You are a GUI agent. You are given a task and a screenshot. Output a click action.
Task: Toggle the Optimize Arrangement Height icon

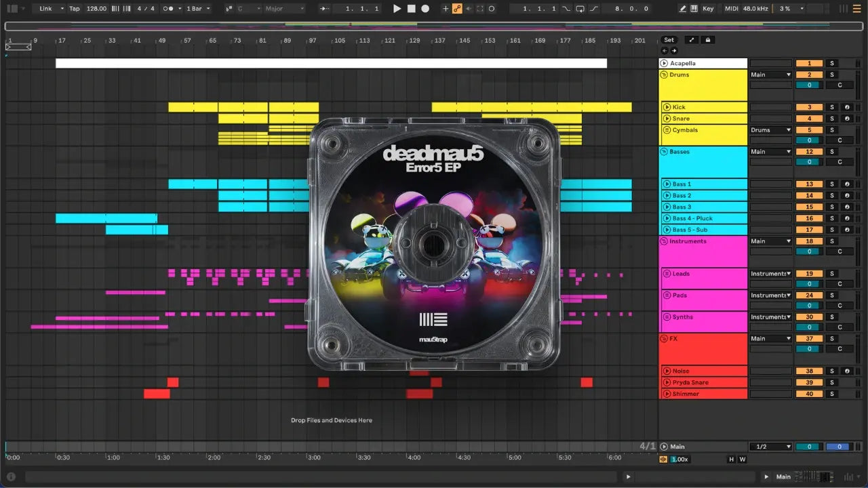[692, 40]
